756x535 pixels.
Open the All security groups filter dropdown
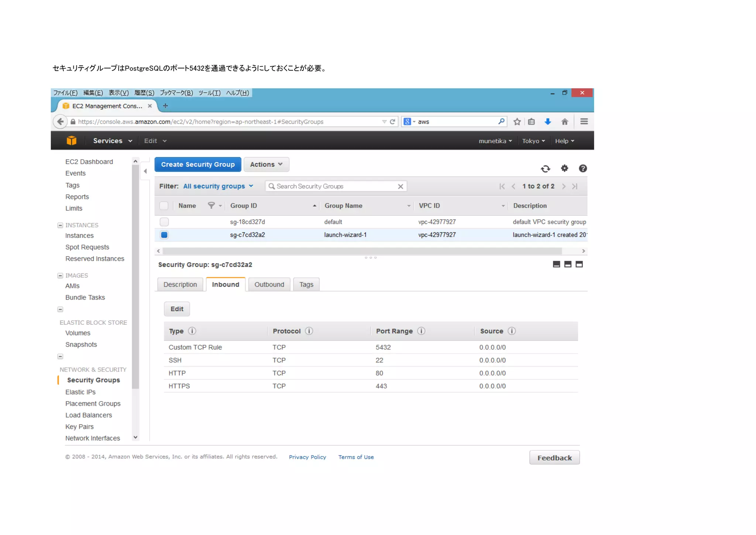[x=218, y=186]
